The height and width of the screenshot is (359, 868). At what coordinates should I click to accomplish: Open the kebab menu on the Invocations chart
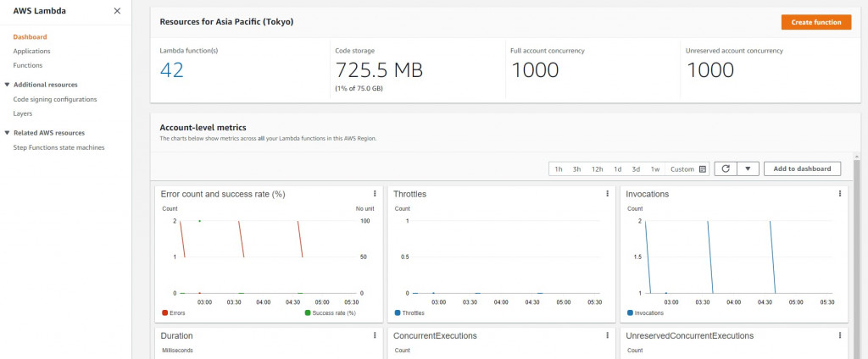pyautogui.click(x=840, y=194)
